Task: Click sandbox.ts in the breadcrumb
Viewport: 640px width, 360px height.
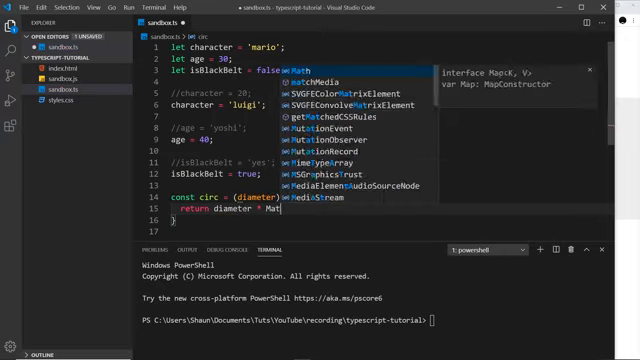Action: [165, 37]
